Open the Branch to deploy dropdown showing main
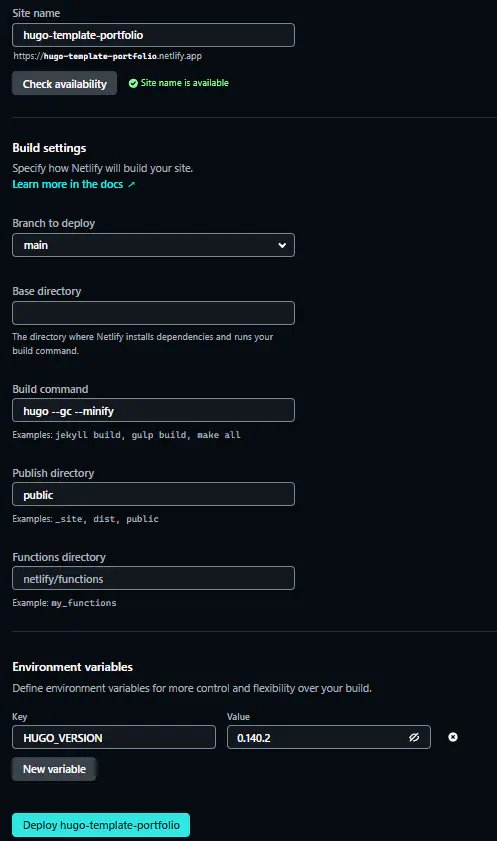Image resolution: width=497 pixels, height=841 pixels. pos(153,245)
